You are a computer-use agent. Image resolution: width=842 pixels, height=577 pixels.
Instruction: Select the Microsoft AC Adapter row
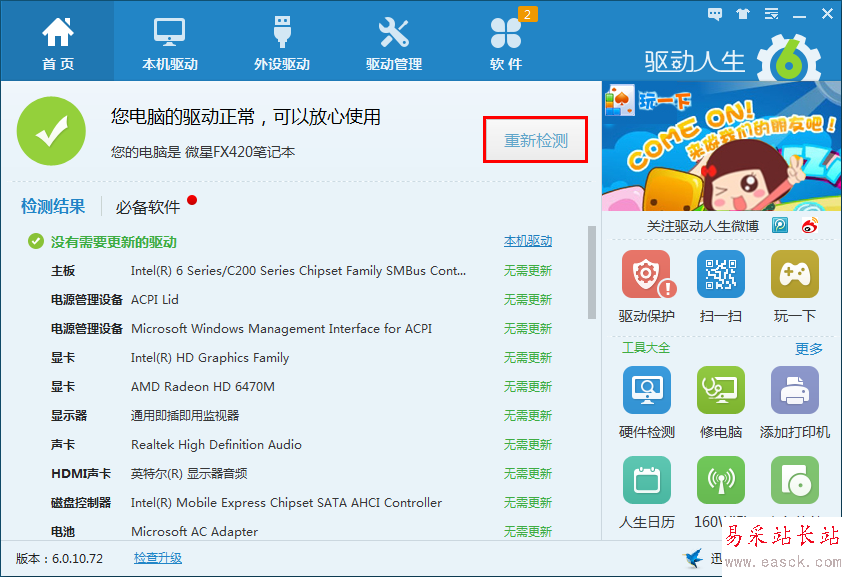click(x=301, y=531)
